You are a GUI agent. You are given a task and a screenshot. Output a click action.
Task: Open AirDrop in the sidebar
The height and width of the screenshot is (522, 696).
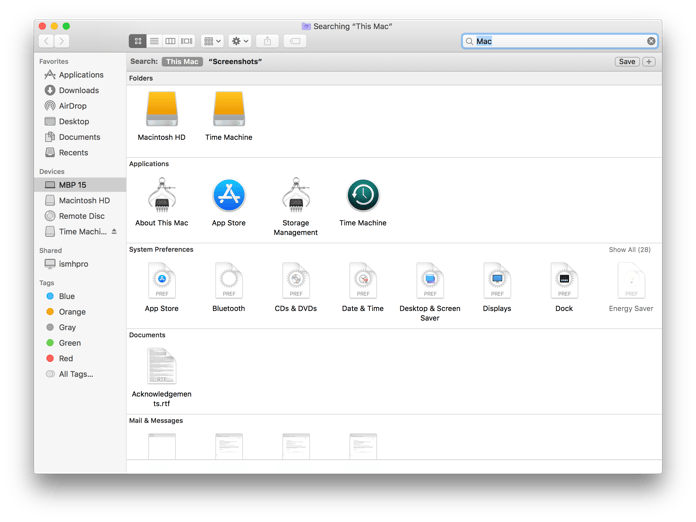(x=80, y=106)
